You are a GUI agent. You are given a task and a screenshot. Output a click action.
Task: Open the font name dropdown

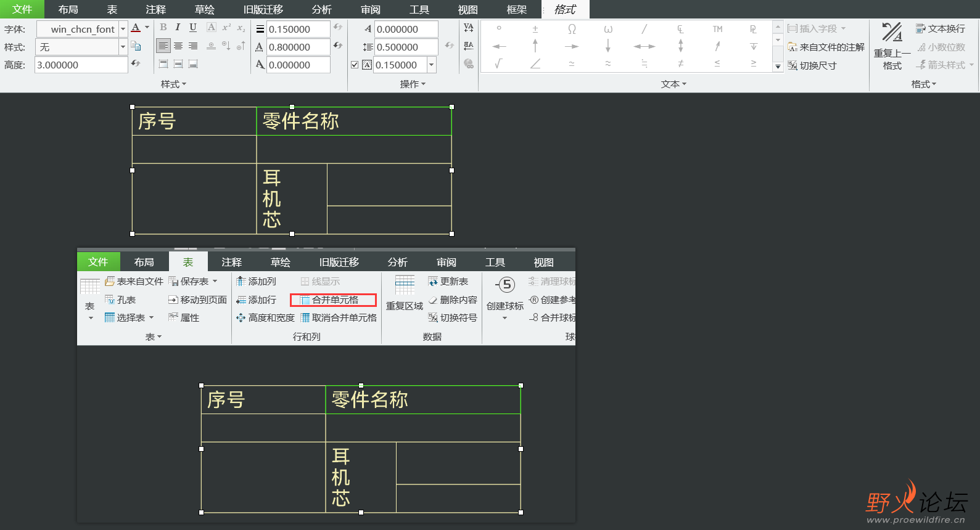tap(123, 29)
